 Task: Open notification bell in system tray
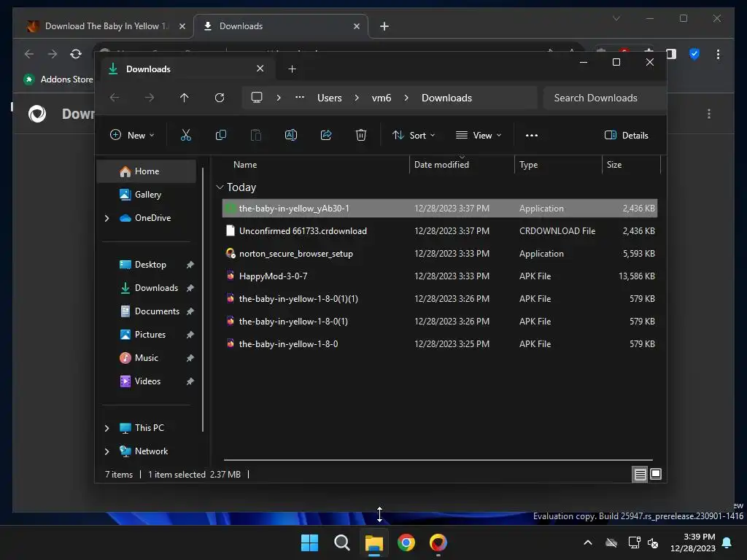click(727, 542)
